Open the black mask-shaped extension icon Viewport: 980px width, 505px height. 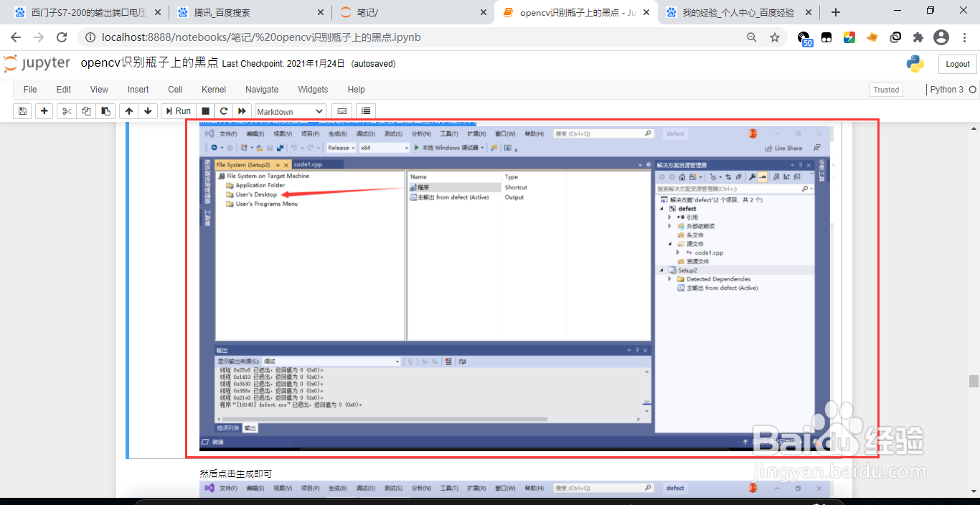click(826, 37)
